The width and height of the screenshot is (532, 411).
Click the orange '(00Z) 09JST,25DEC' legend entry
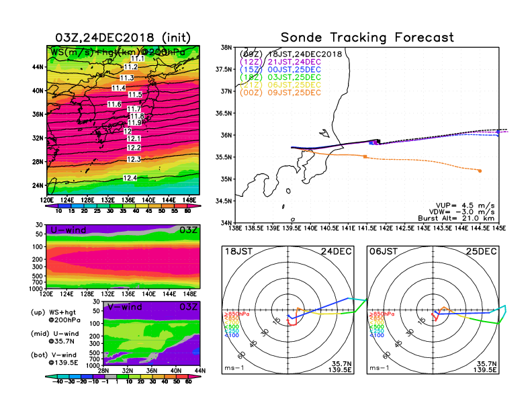[280, 93]
